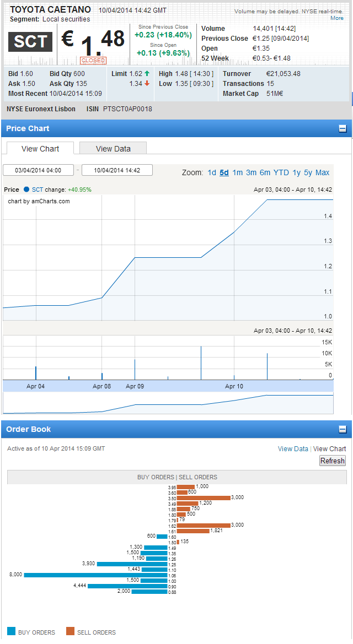The image size is (353, 644).
Task: Edit the end date field 10/04/2014 14:42
Action: (x=117, y=170)
